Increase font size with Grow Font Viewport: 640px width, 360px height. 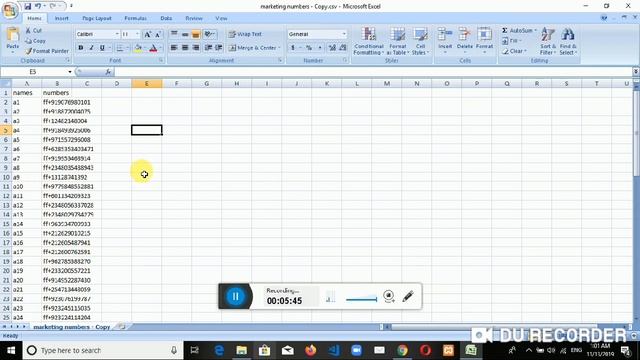coord(148,34)
